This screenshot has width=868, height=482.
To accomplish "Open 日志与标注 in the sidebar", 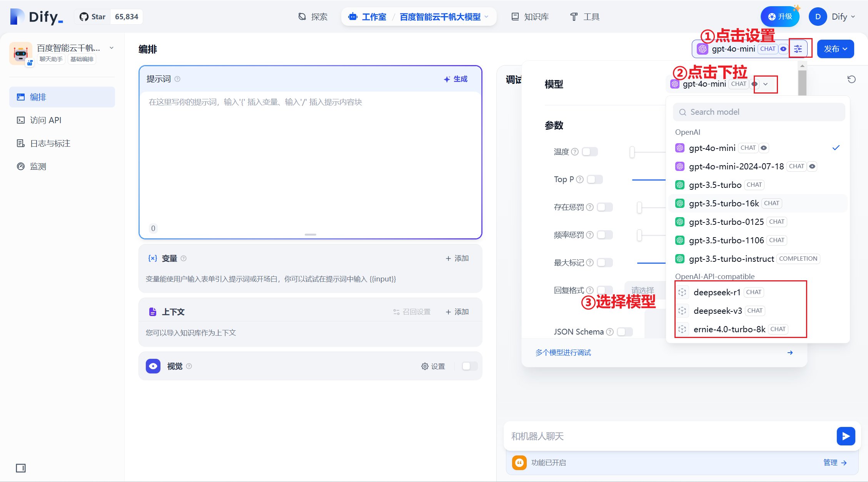I will tap(62, 143).
